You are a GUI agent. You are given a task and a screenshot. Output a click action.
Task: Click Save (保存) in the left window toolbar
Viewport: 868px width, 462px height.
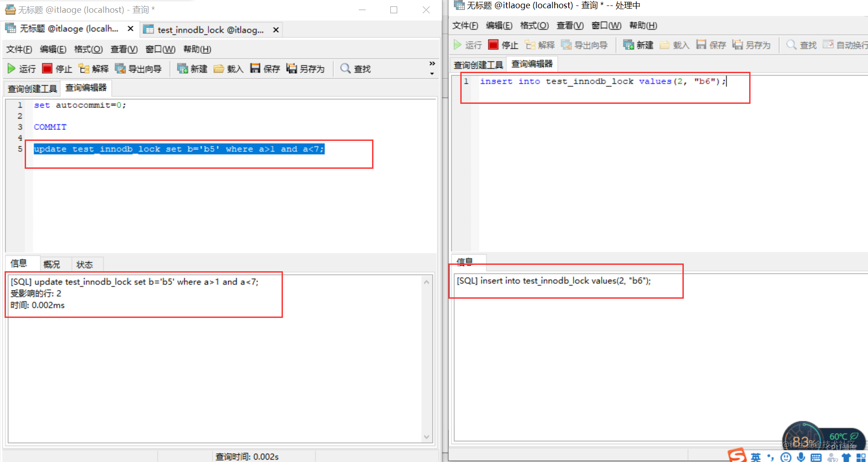pos(265,69)
